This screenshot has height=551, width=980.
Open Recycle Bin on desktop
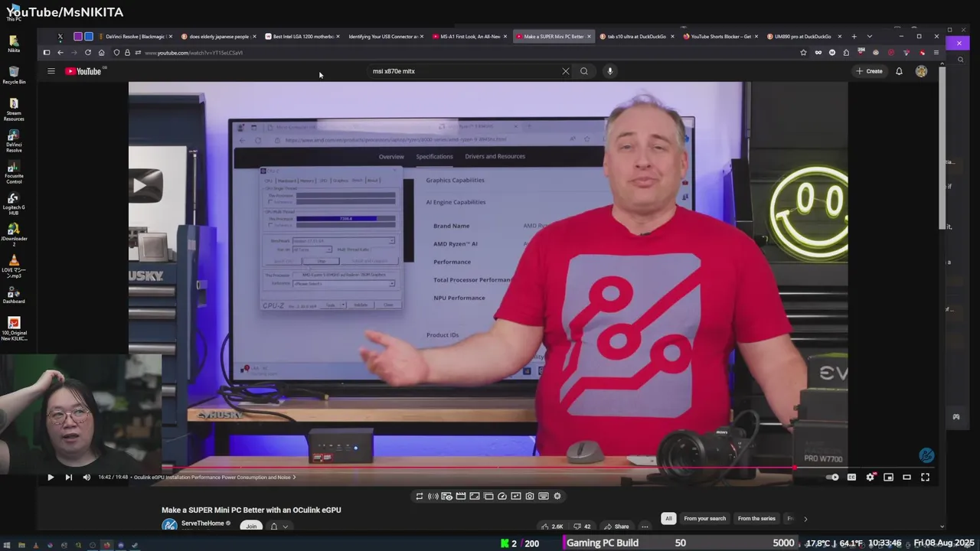pyautogui.click(x=14, y=74)
